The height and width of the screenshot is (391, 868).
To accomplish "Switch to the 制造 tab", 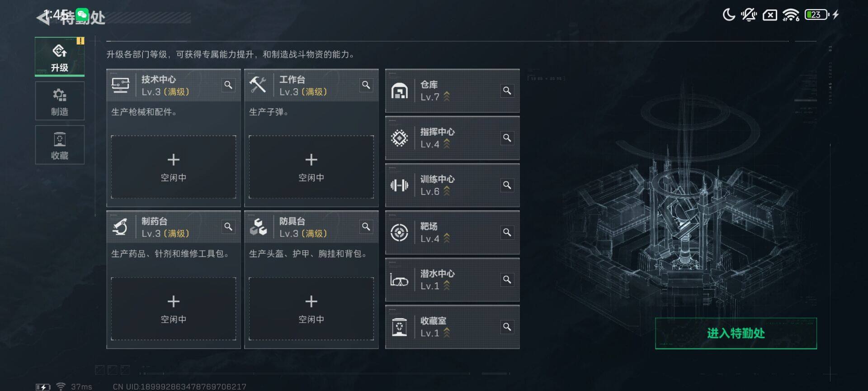I will click(x=60, y=101).
